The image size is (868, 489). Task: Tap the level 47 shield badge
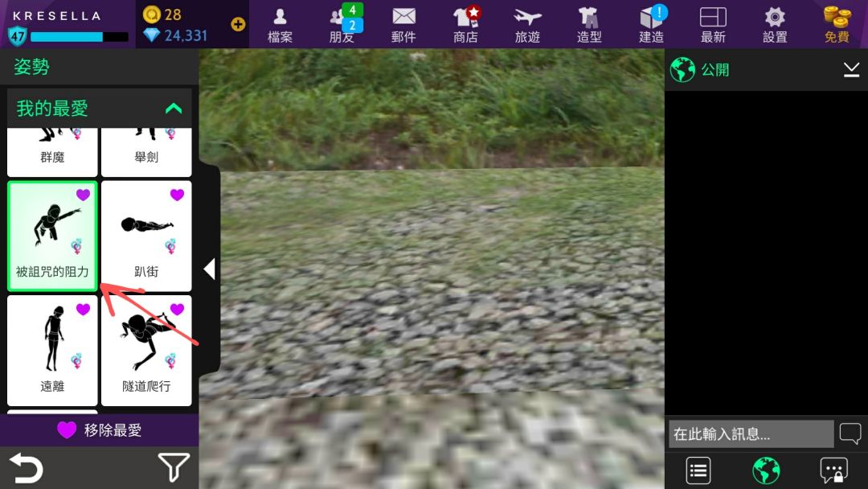(17, 36)
